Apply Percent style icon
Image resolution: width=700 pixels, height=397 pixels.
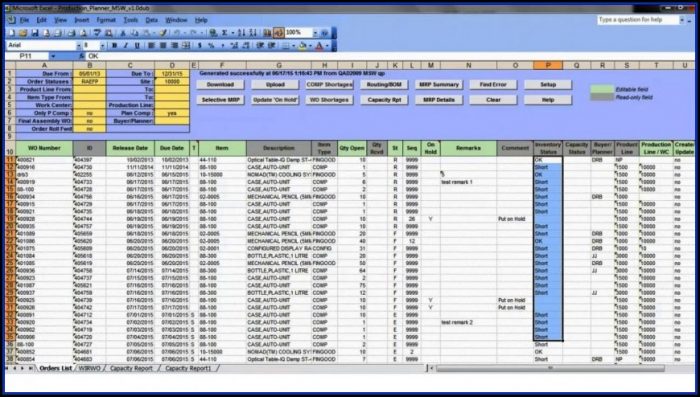click(x=211, y=45)
